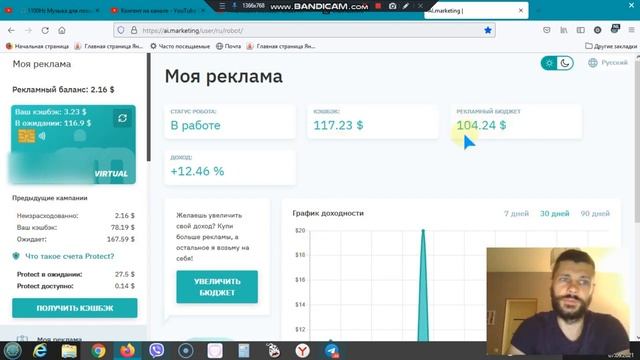Click the URL address bar
640x360 pixels.
(x=304, y=30)
